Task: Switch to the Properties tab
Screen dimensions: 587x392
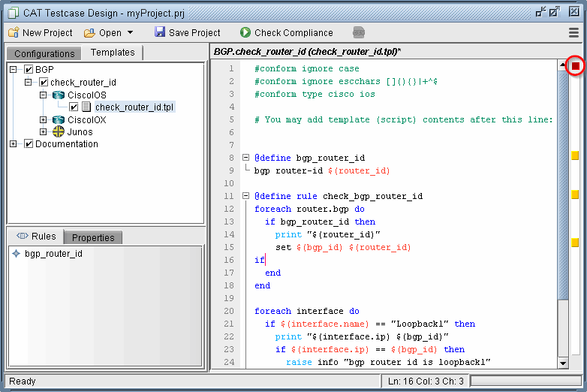Action: [93, 237]
